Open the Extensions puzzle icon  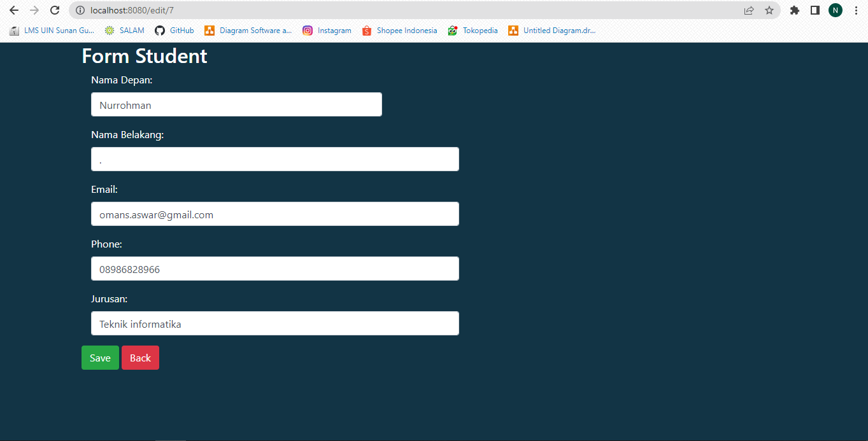(x=794, y=10)
